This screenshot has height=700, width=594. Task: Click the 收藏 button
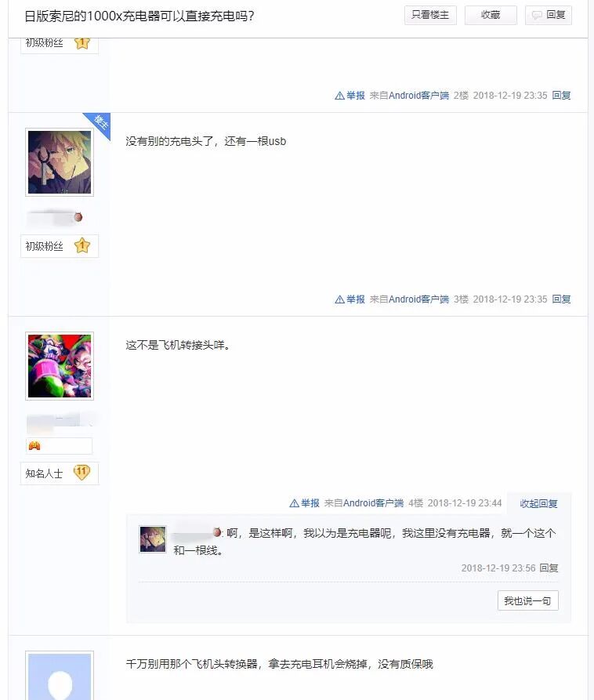[x=491, y=15]
